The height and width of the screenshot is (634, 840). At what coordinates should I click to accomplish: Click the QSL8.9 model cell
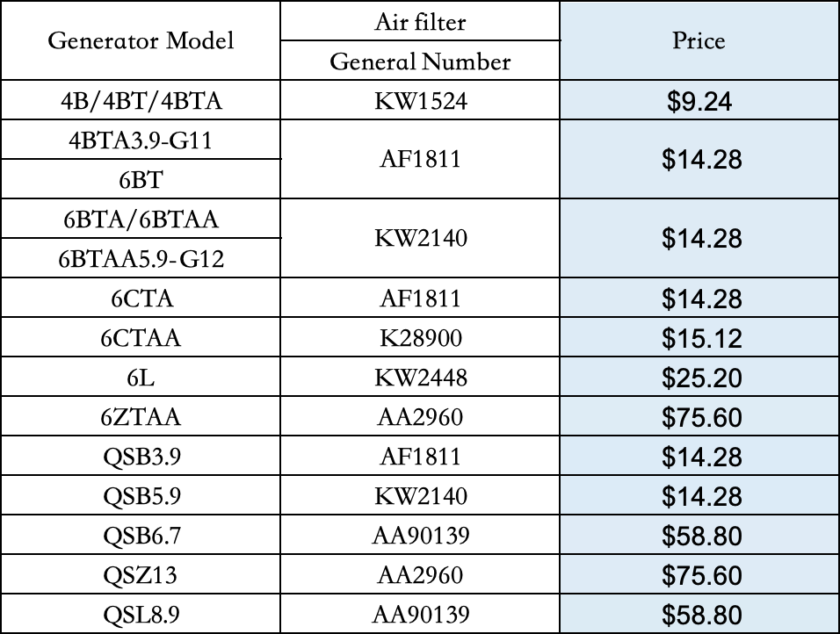141,615
